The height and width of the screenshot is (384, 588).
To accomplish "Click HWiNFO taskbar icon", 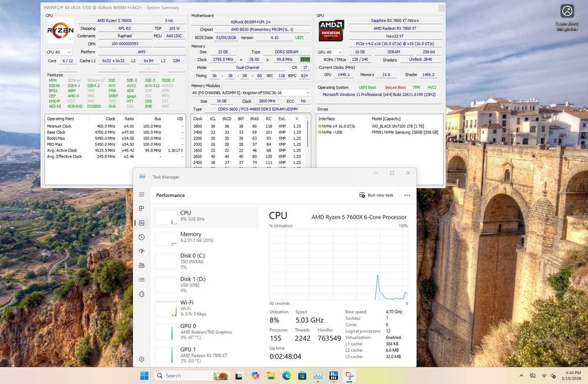I will tap(333, 376).
